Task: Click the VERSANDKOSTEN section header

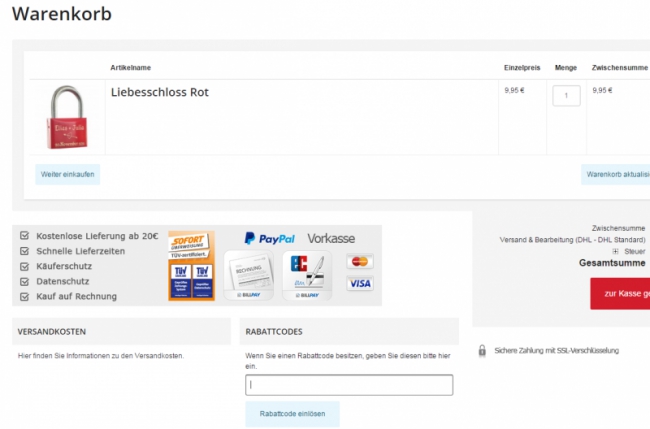Action: click(121, 332)
